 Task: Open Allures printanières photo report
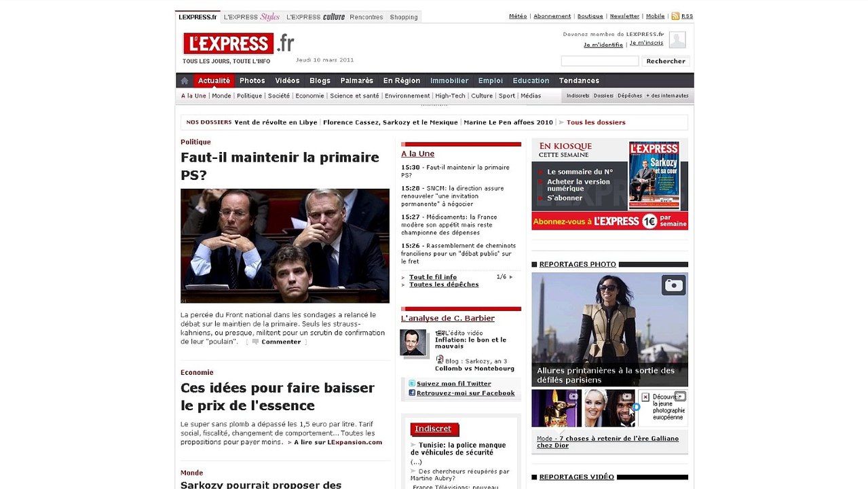click(609, 329)
